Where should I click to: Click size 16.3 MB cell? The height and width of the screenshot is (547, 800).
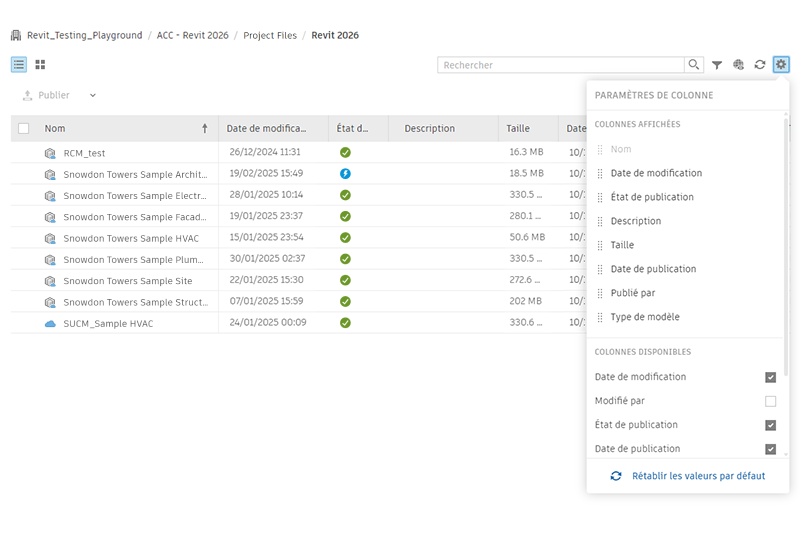click(526, 152)
